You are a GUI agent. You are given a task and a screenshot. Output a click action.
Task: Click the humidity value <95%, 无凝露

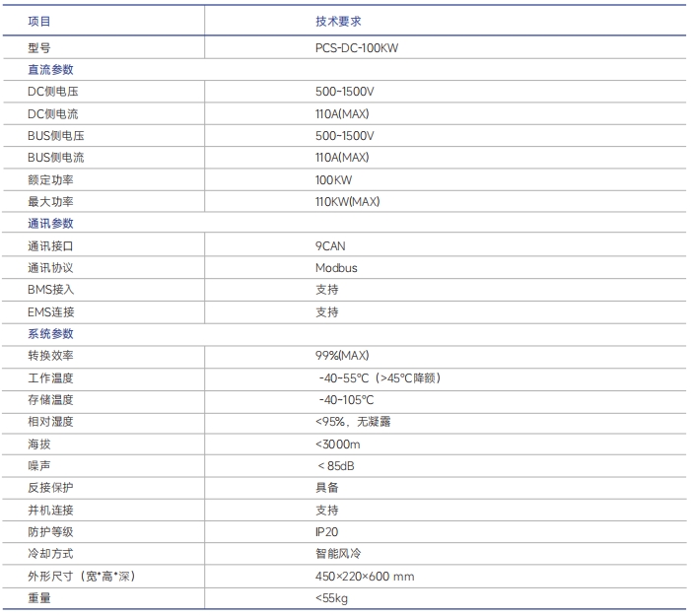pyautogui.click(x=353, y=422)
